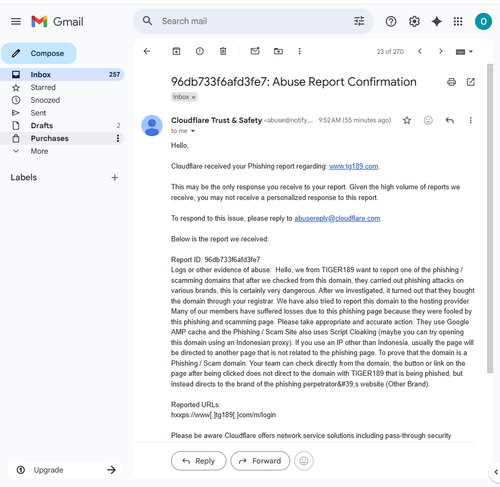Viewport: 500px width, 487px height.
Task: Open message More options menu
Action: tap(471, 120)
